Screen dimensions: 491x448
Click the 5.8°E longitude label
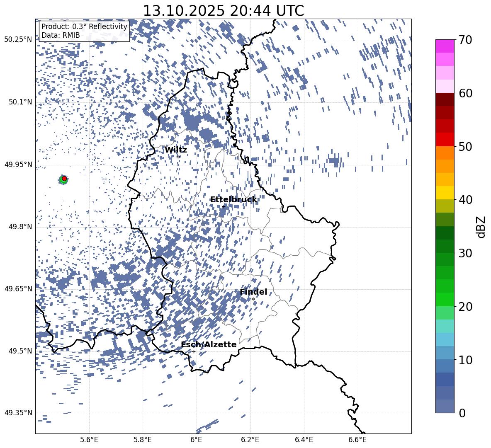(x=143, y=440)
